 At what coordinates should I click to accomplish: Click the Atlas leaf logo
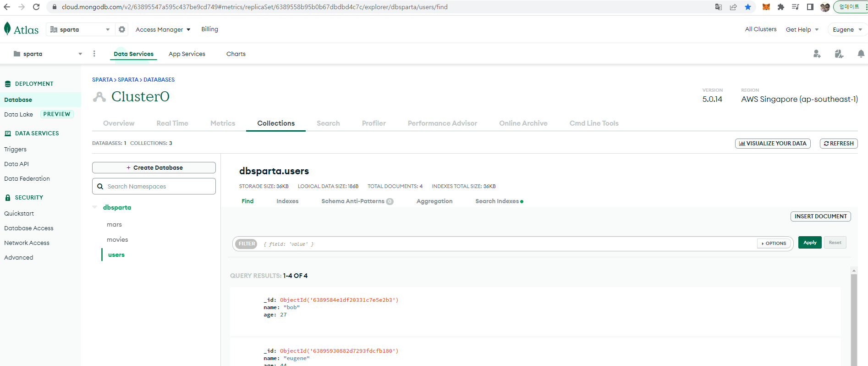coord(7,29)
